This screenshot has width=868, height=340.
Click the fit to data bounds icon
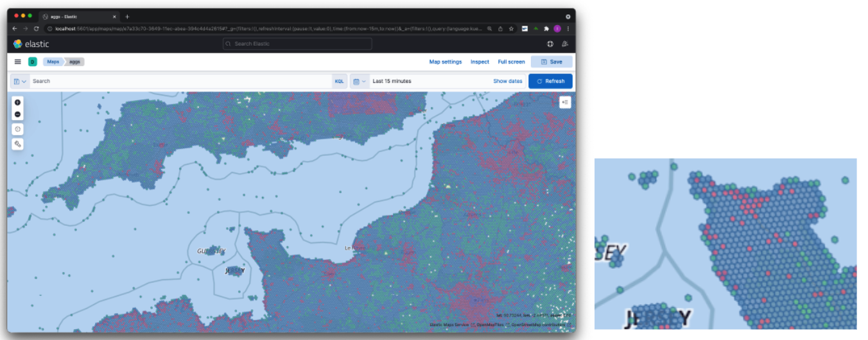click(17, 129)
